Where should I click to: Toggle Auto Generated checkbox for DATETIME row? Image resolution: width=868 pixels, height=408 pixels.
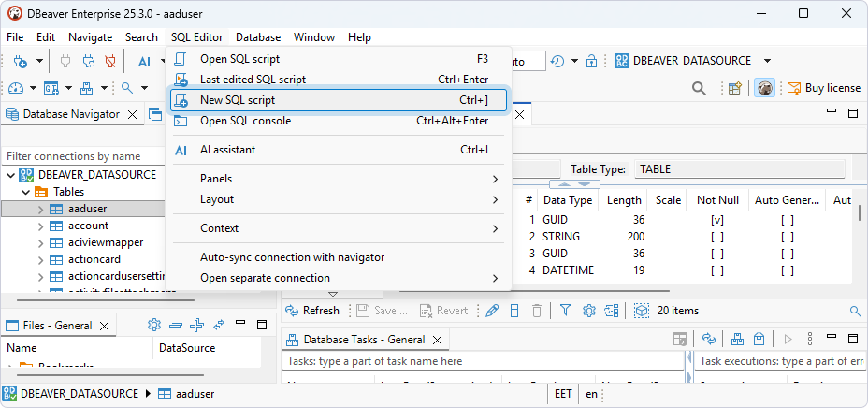coord(788,270)
